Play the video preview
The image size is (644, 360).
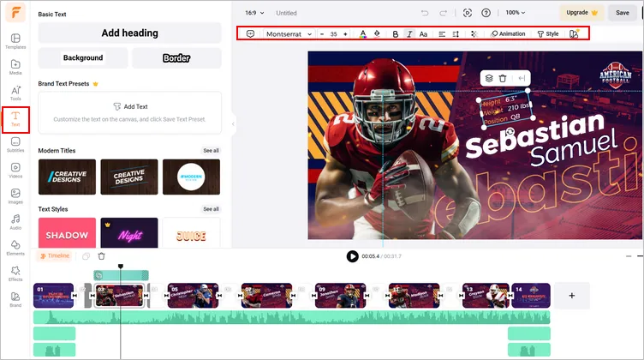coord(352,256)
